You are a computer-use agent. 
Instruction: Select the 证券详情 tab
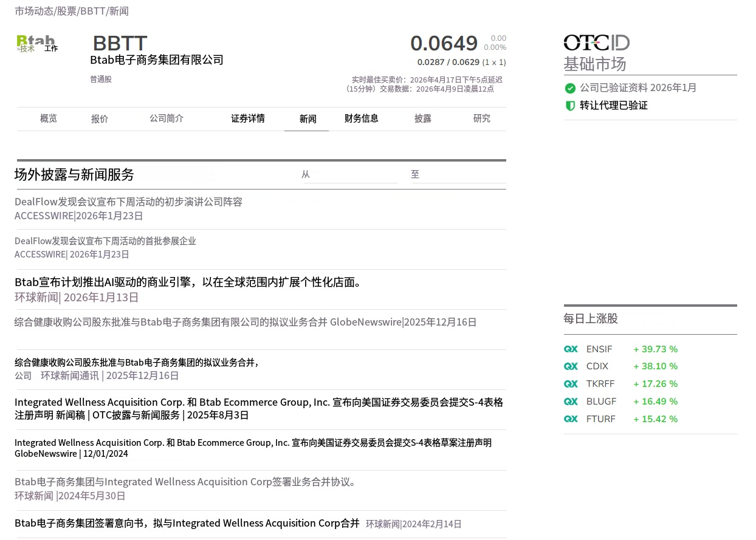click(248, 118)
